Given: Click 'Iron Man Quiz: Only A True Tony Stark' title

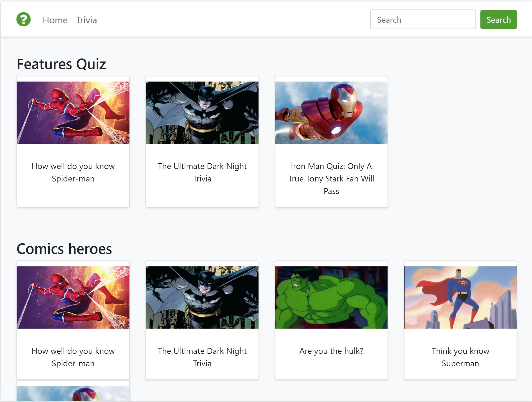Looking at the screenshot, I should 331,178.
